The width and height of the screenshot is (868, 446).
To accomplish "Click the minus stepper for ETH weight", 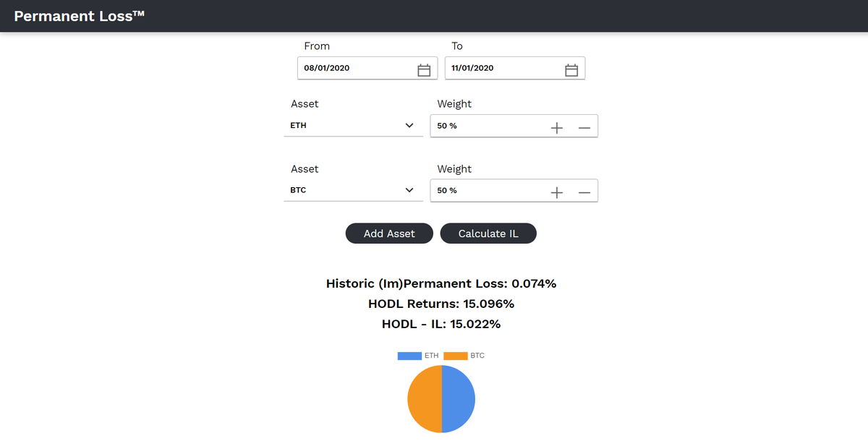I will [584, 126].
